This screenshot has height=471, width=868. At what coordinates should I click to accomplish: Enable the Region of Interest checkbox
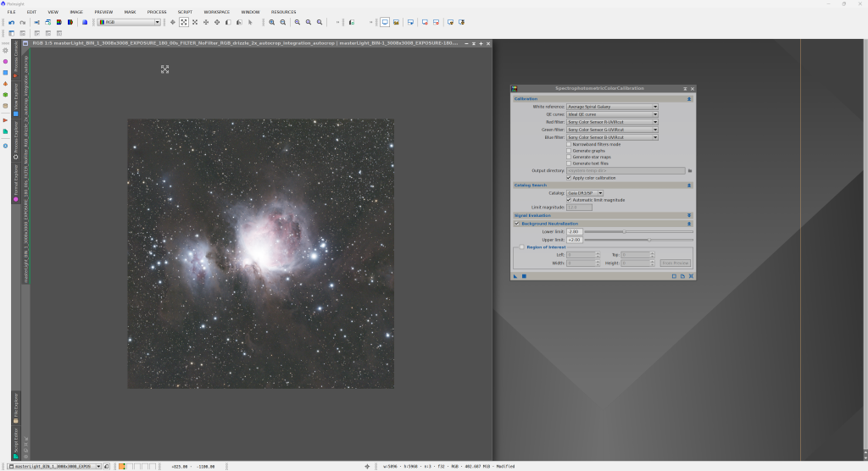click(522, 247)
